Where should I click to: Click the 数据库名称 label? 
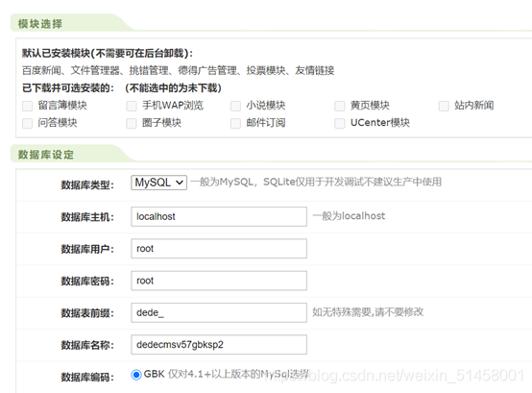(x=87, y=345)
